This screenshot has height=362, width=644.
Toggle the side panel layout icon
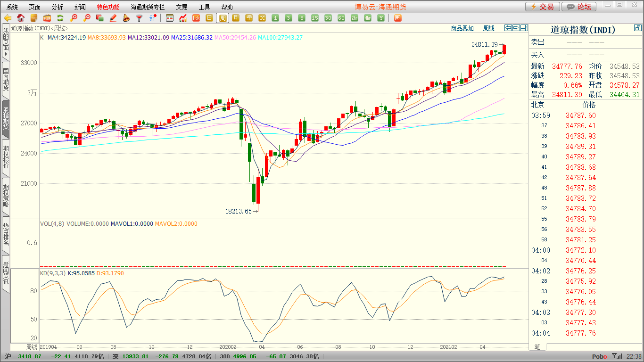[x=524, y=28]
